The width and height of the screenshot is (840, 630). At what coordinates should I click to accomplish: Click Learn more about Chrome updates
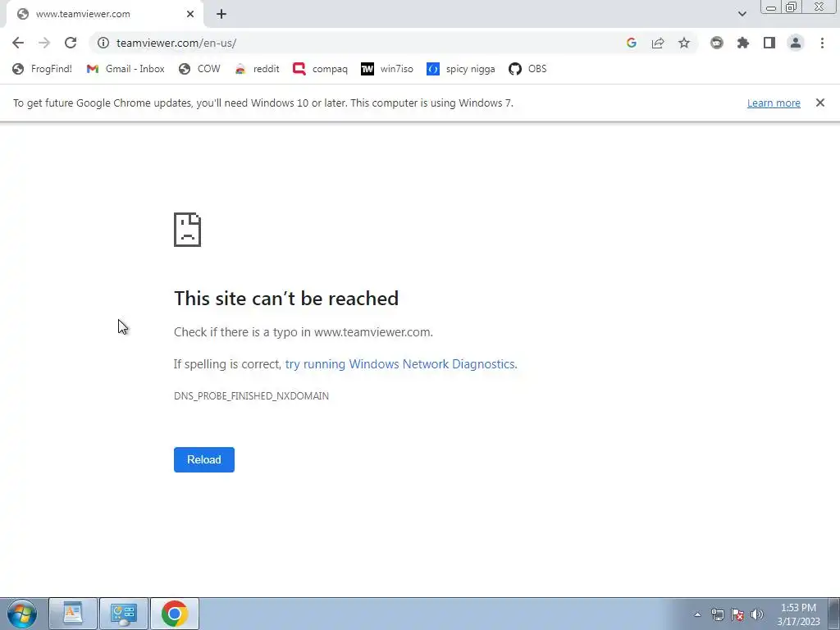coord(774,103)
